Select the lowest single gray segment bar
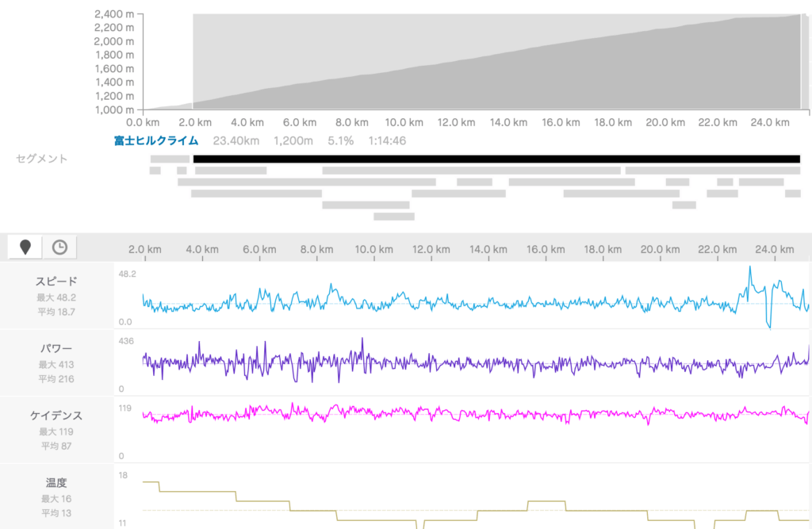This screenshot has height=529, width=812. pos(393,216)
